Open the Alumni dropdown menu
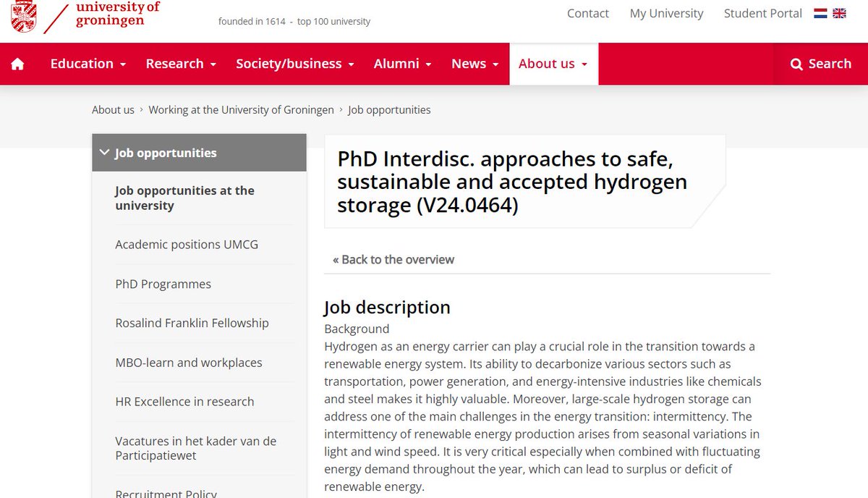 [x=402, y=64]
